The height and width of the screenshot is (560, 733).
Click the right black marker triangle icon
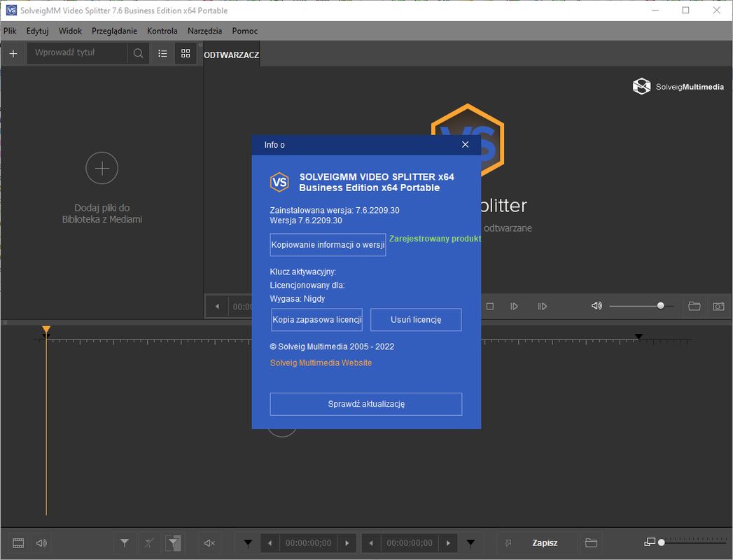click(x=470, y=543)
